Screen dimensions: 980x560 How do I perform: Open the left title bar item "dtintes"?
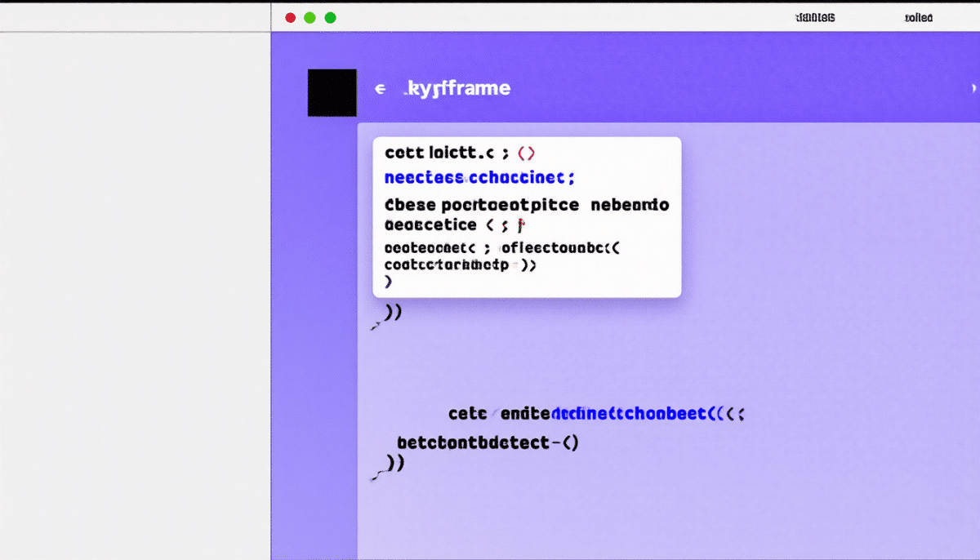coord(814,17)
